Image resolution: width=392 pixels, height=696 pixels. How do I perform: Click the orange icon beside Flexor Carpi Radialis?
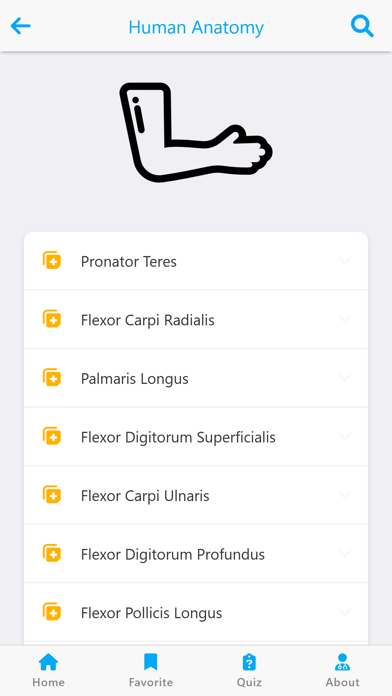[x=52, y=319]
